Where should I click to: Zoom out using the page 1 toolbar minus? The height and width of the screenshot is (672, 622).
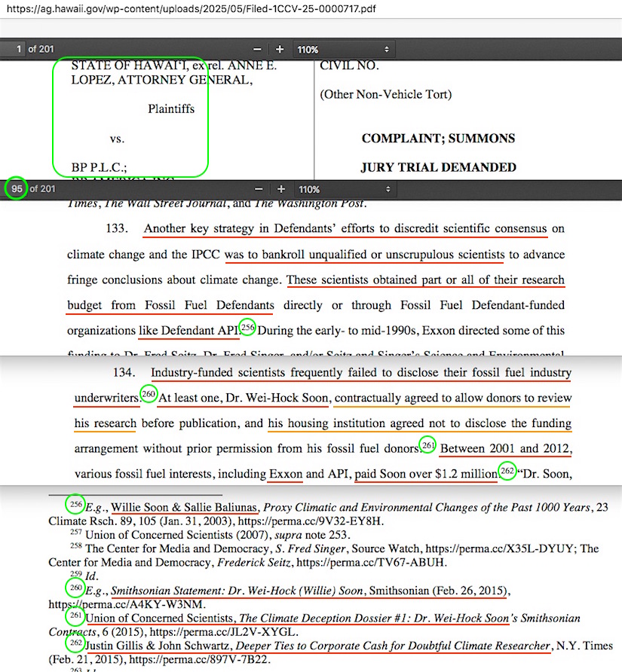257,49
